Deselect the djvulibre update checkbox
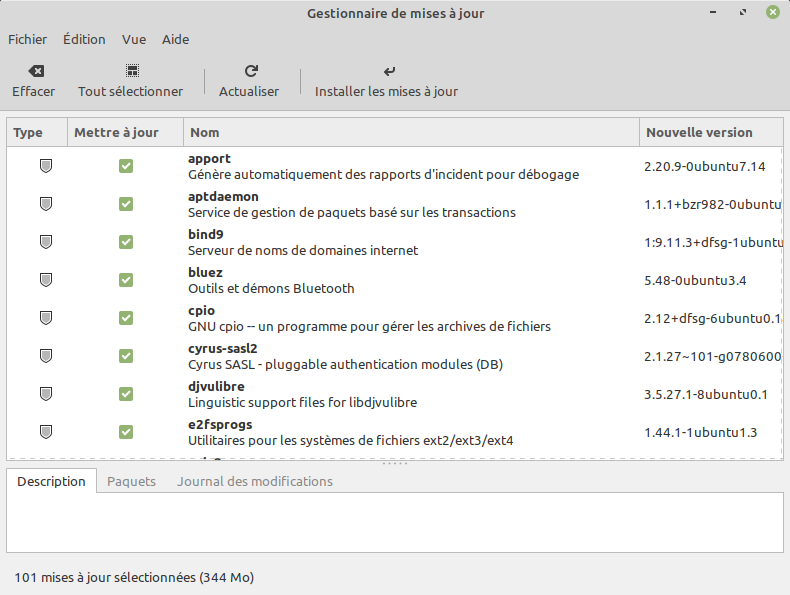Image resolution: width=790 pixels, height=595 pixels. tap(126, 394)
